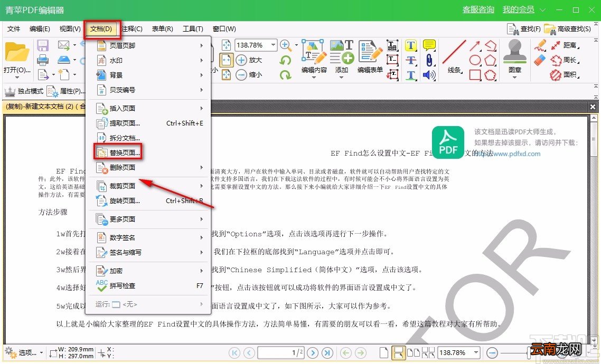Image resolution: width=601 pixels, height=364 pixels.
Task: Click 高级查找(S) advanced search button
Action: click(568, 28)
